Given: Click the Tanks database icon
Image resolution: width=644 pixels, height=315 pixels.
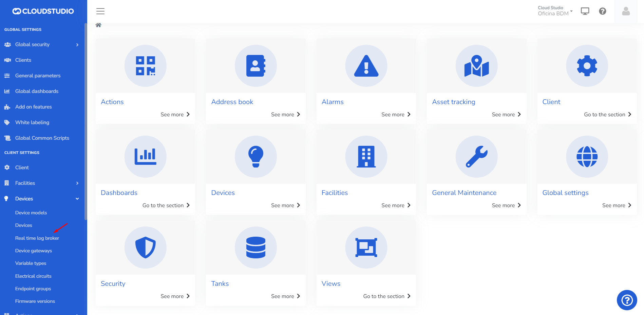Looking at the screenshot, I should [255, 248].
